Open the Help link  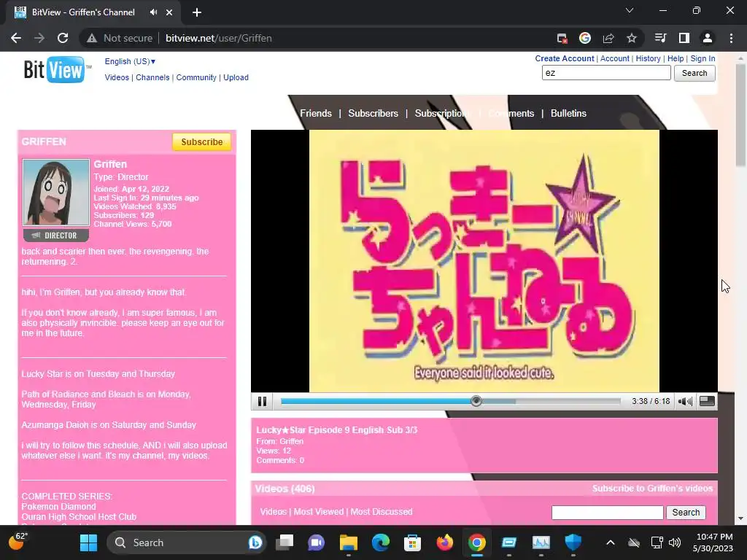point(675,58)
